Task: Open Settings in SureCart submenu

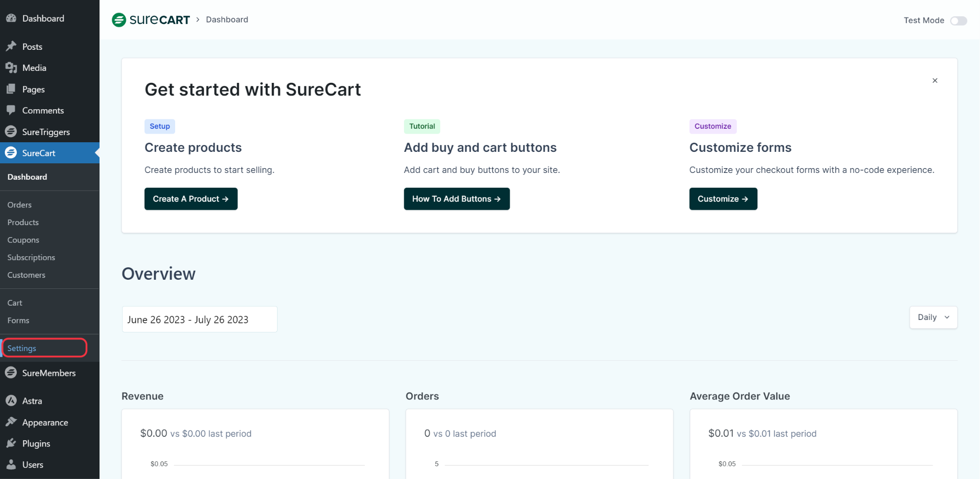Action: pos(22,348)
